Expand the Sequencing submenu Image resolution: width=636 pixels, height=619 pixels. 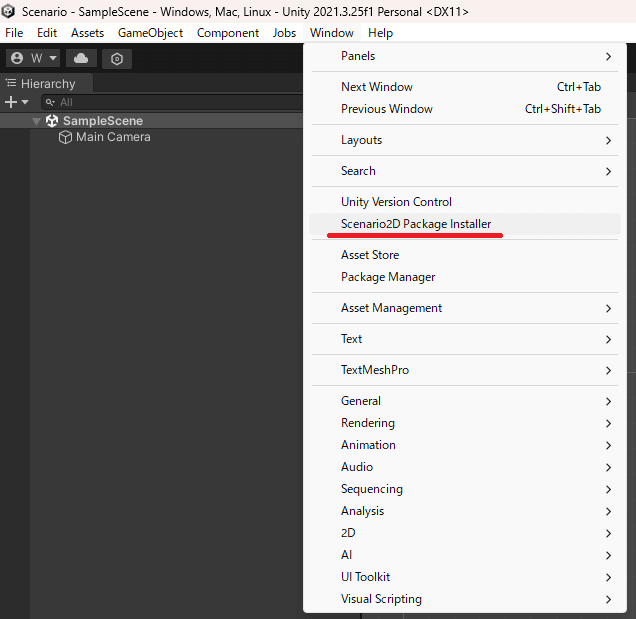click(x=465, y=489)
